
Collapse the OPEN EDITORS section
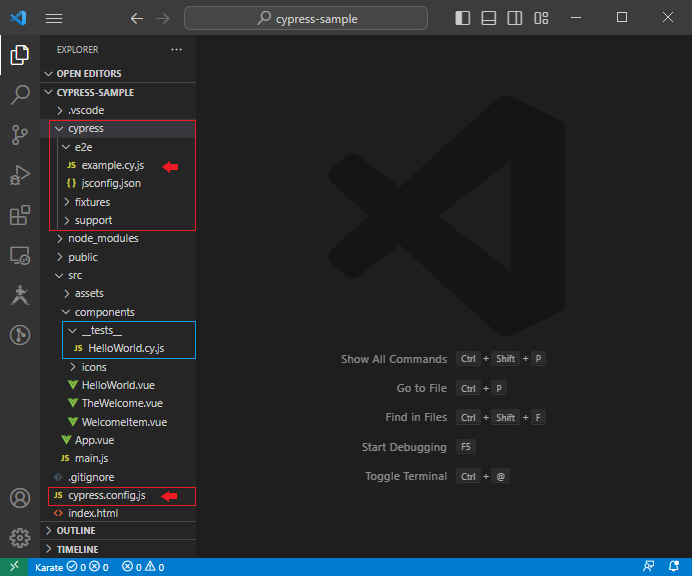point(118,74)
